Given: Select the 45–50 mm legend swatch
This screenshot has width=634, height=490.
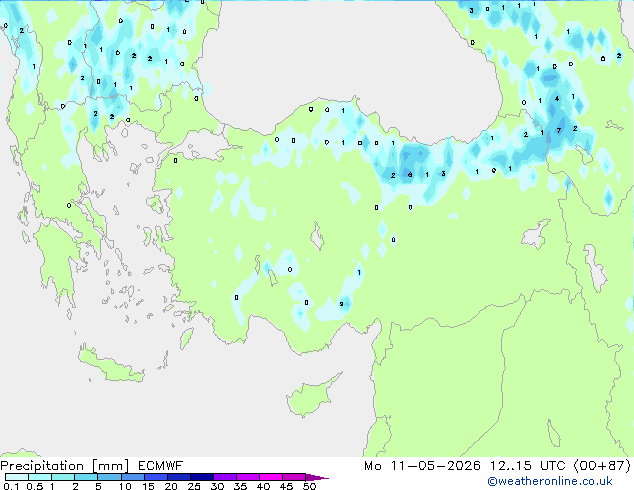Looking at the screenshot, I should [x=294, y=477].
